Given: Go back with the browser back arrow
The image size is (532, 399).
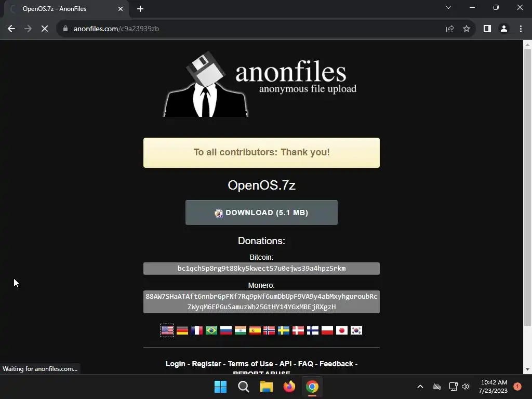Looking at the screenshot, I should [x=11, y=29].
